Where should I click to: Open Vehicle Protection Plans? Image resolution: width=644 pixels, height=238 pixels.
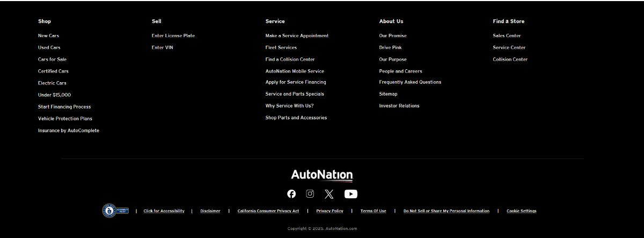pyautogui.click(x=65, y=119)
